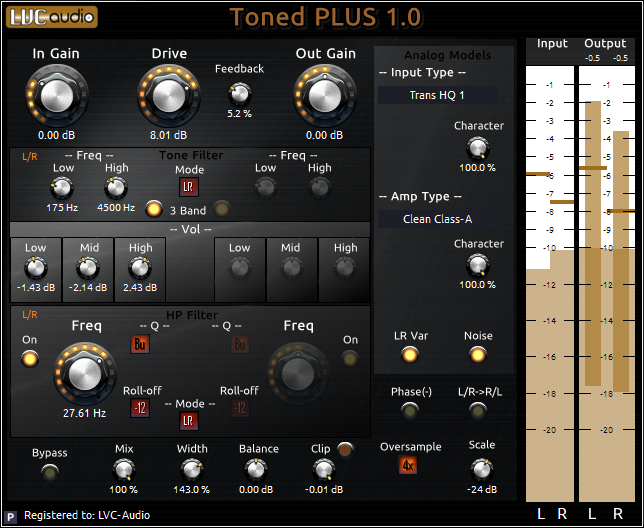The width and height of the screenshot is (644, 528).
Task: Toggle the Tone Filter LR Mode button
Action: pyautogui.click(x=189, y=187)
